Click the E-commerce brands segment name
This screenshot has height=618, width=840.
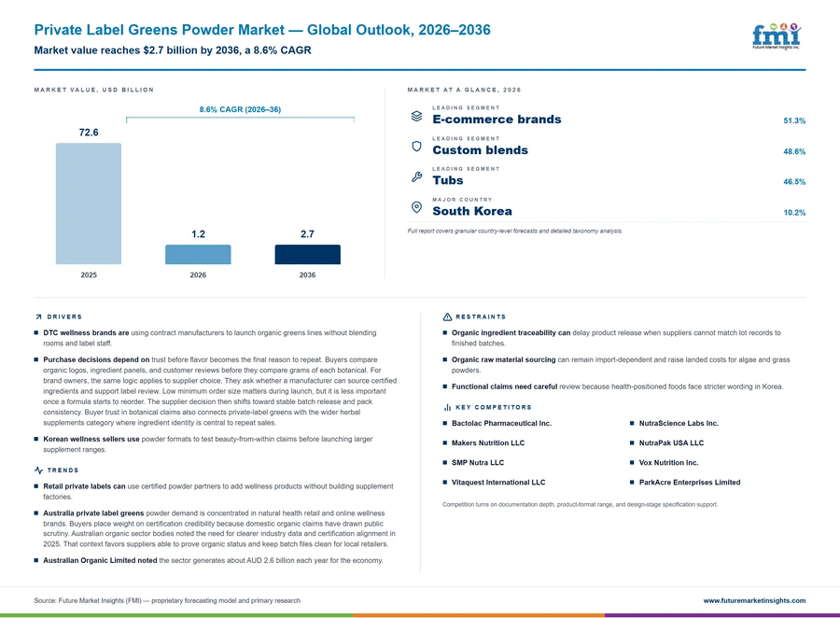pyautogui.click(x=497, y=119)
